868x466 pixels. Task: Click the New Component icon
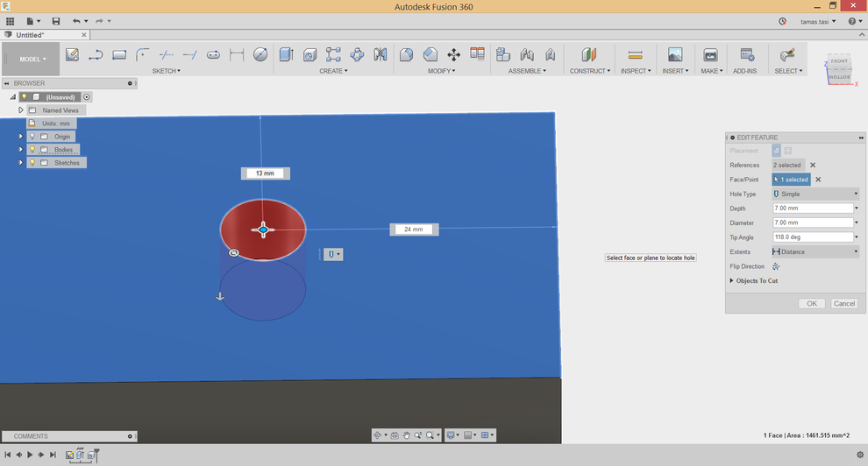pyautogui.click(x=503, y=54)
